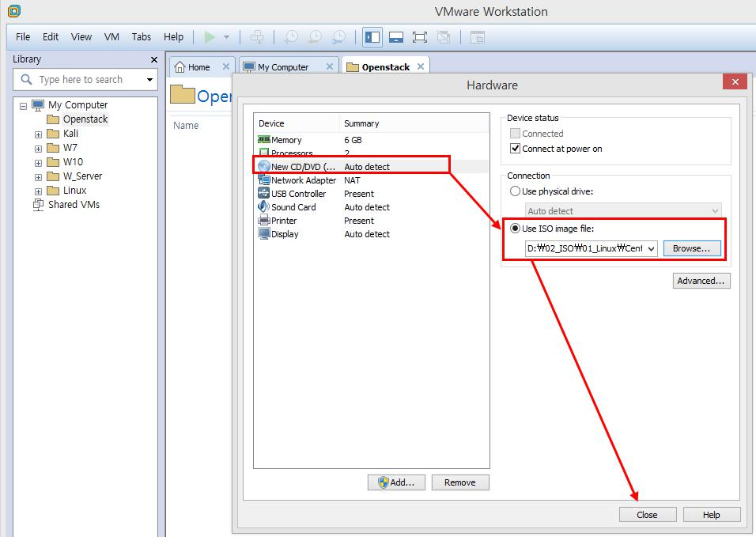This screenshot has height=537, width=756.
Task: Select New CD/DVD device row
Action: (371, 167)
